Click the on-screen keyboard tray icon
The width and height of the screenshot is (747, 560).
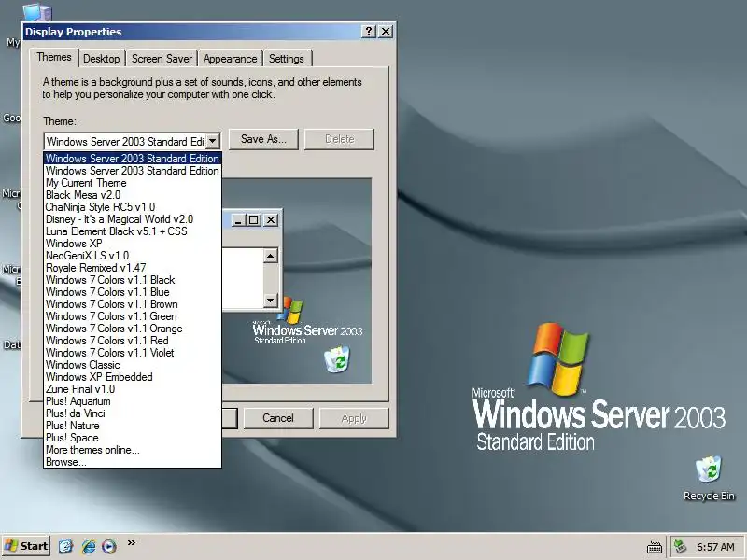point(655,547)
